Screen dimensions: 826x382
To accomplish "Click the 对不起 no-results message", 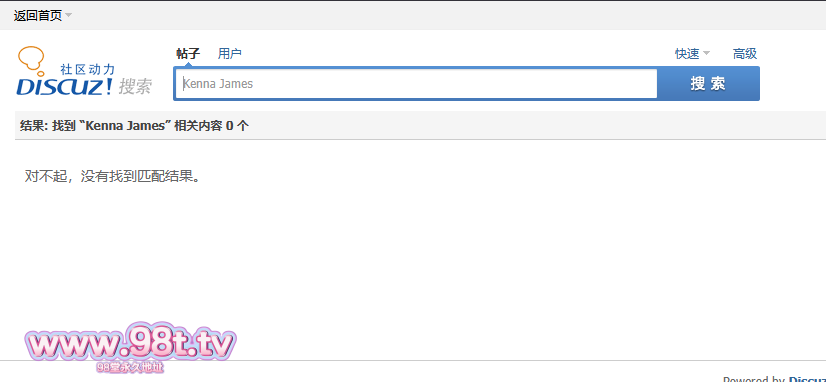I will pyautogui.click(x=113, y=176).
